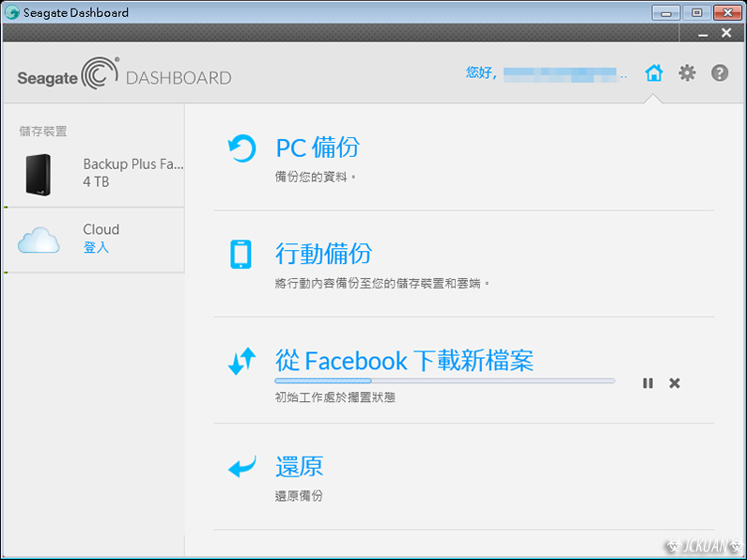Open the settings gear icon

pyautogui.click(x=687, y=73)
